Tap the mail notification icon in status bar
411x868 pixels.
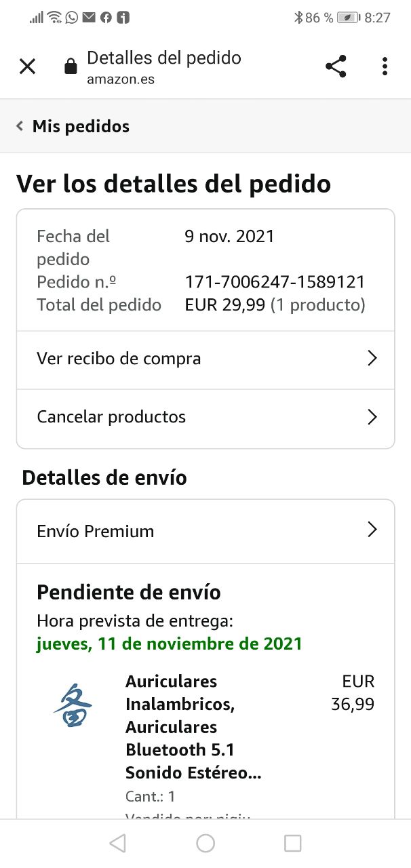click(89, 18)
